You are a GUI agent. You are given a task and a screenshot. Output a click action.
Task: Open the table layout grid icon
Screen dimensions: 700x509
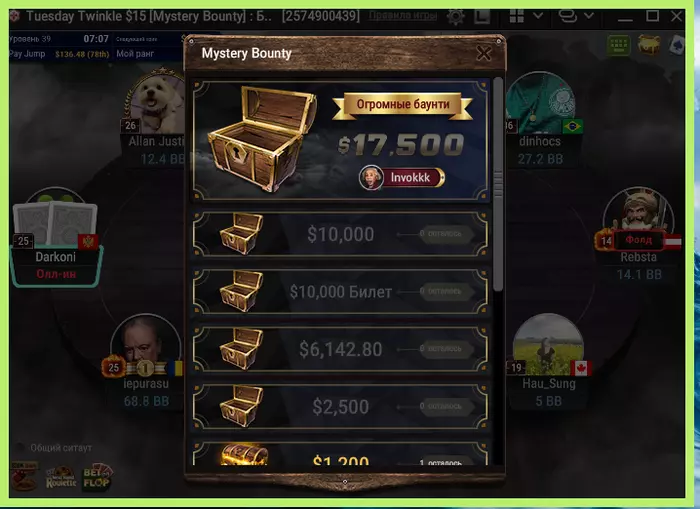517,17
